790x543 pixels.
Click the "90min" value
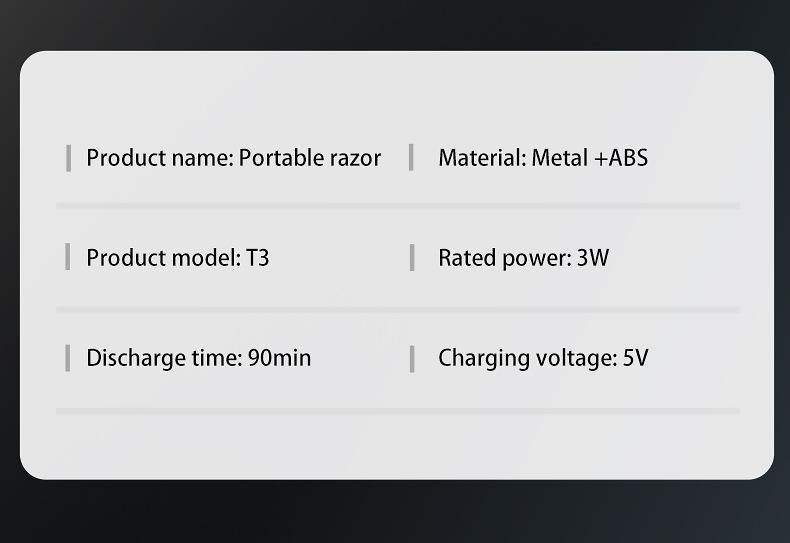(x=280, y=358)
